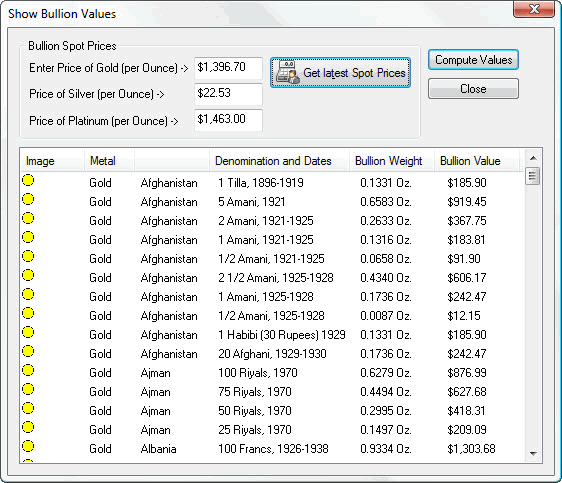Select '1 Tilla, 1896-1919' denomination text
Screen dimensions: 562x483
pos(261,183)
